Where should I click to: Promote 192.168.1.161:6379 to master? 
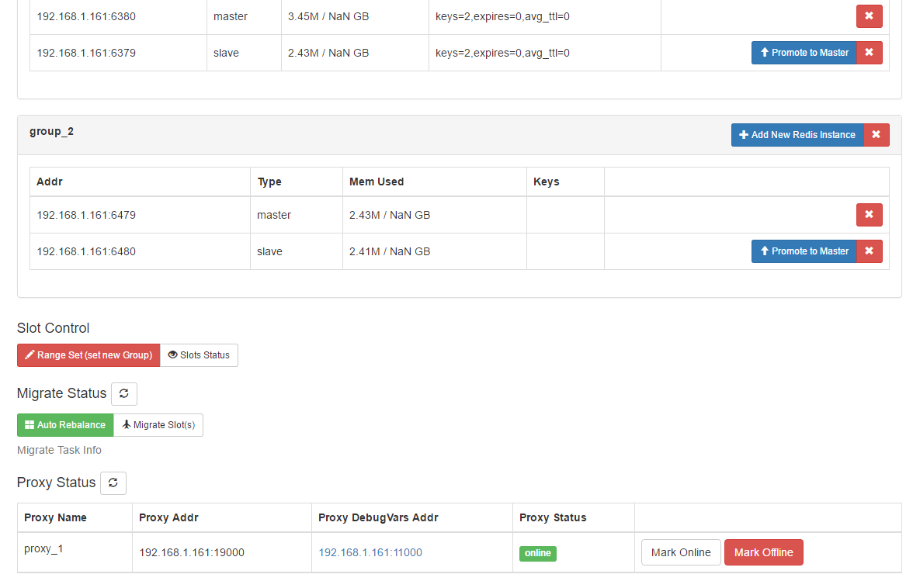(x=804, y=52)
